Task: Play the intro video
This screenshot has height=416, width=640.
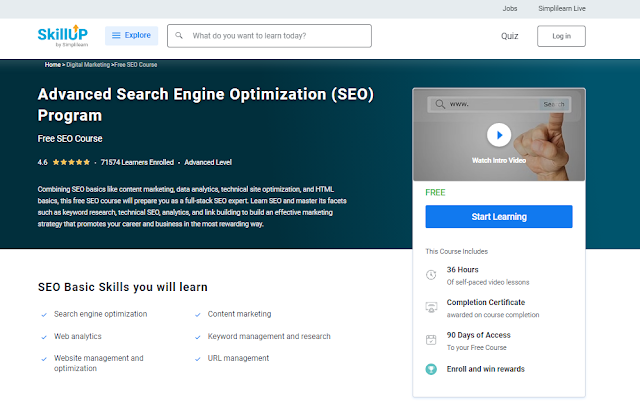Action: 499,135
